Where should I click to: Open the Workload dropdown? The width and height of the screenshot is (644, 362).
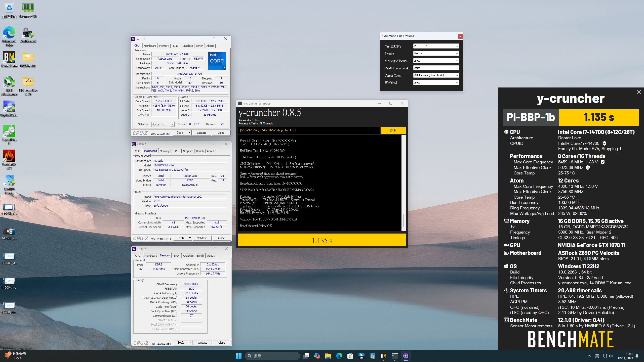click(436, 82)
